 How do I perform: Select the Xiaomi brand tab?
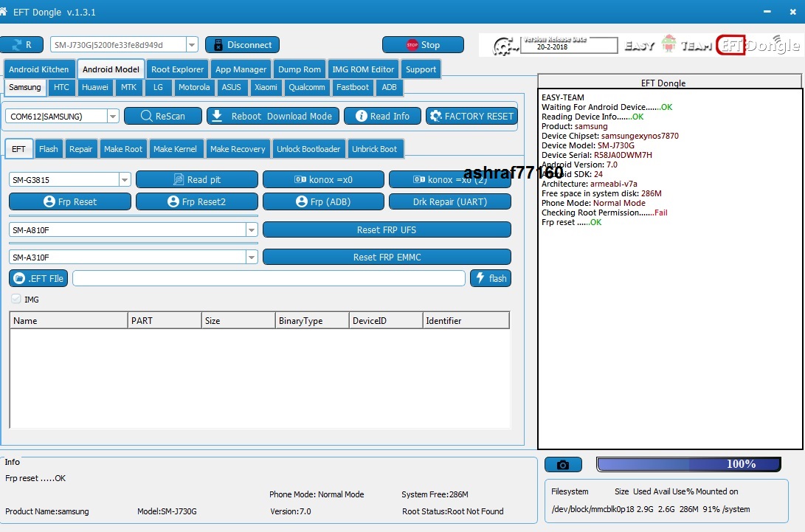tap(266, 87)
